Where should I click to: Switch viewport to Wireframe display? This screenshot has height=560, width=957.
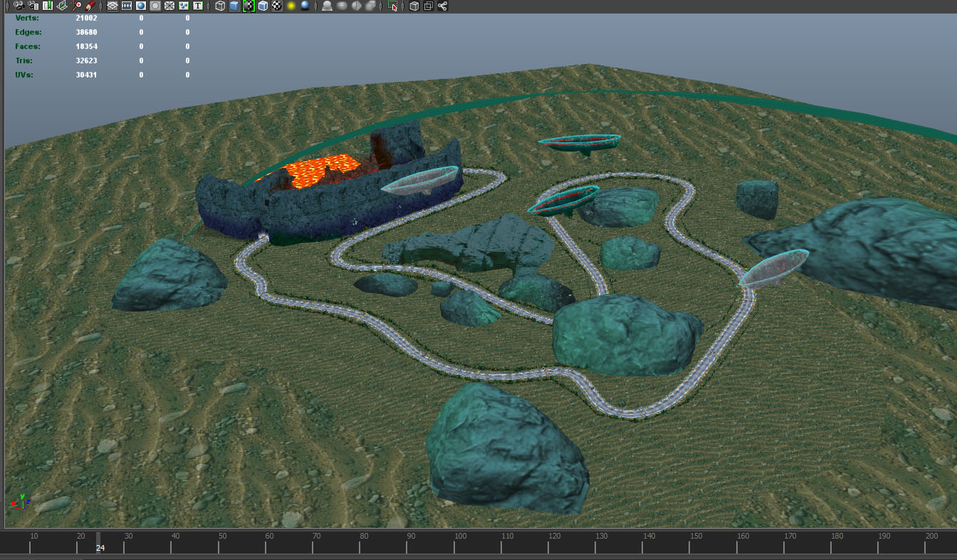click(x=220, y=6)
